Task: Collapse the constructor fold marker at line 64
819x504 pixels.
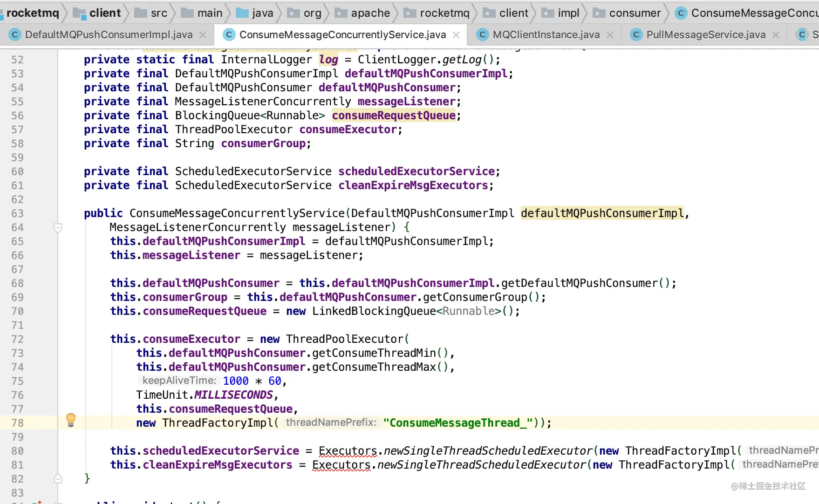Action: (x=58, y=228)
